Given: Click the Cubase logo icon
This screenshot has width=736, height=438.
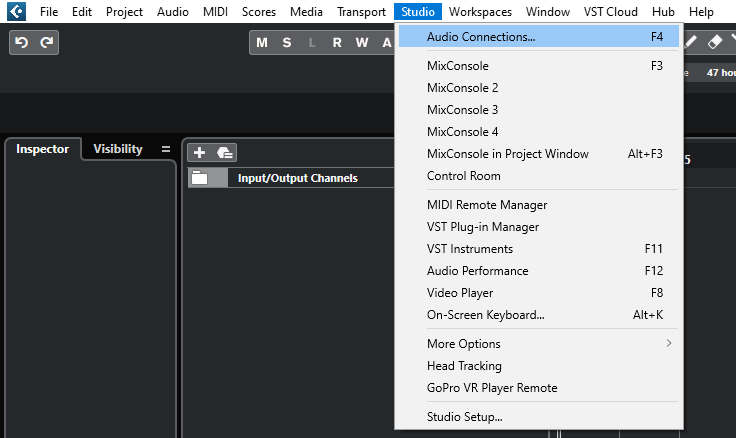Looking at the screenshot, I should click(16, 11).
